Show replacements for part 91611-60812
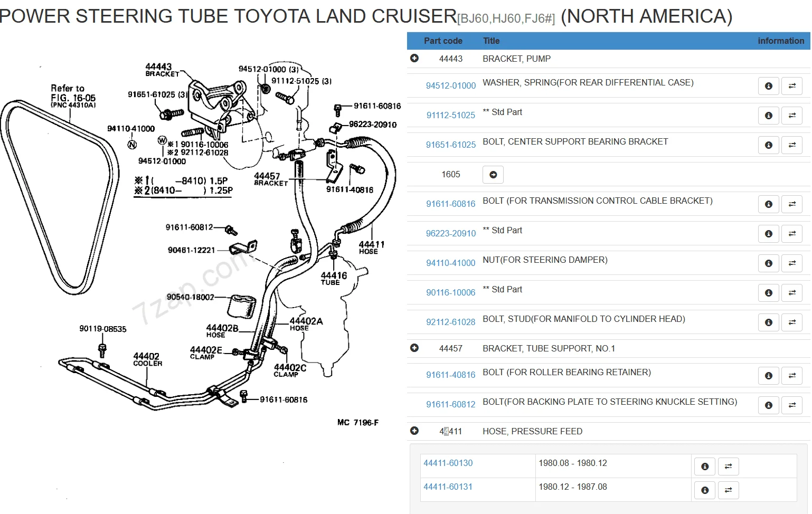Viewport: 812px width, 514px height. [792, 405]
